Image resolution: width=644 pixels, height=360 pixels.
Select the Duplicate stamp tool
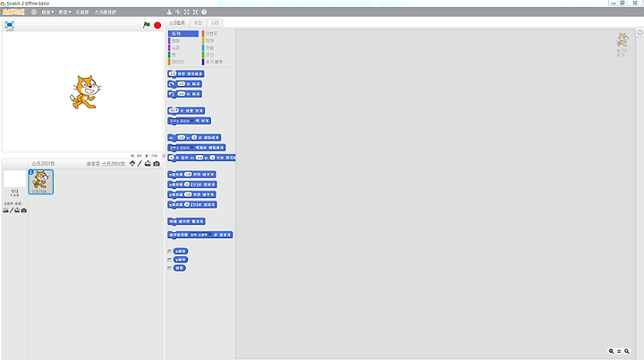pyautogui.click(x=169, y=12)
